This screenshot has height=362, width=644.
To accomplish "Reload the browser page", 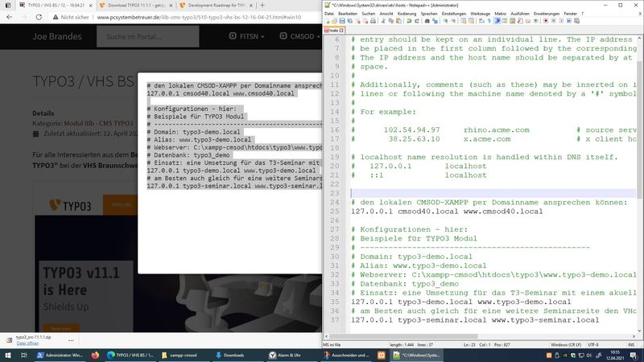I will 40,17.
